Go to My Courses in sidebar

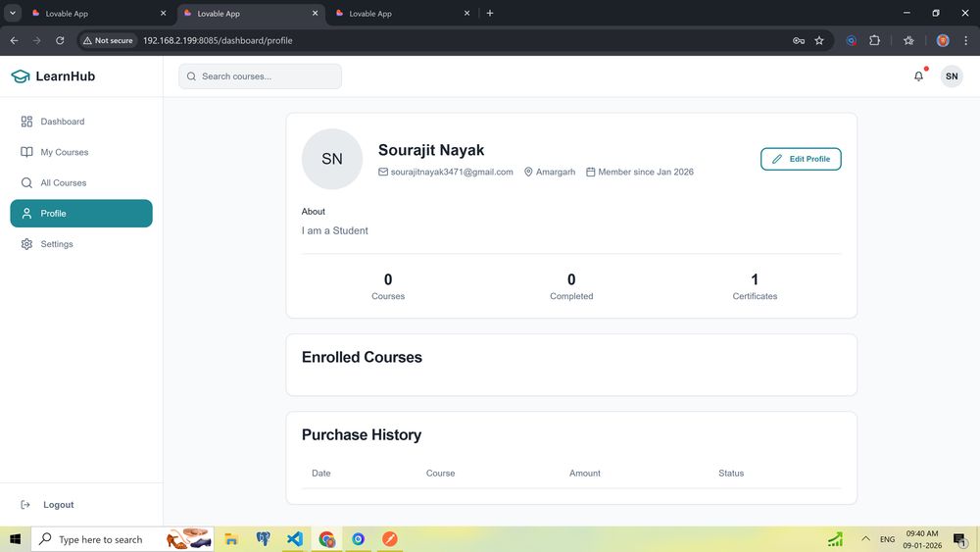point(64,152)
